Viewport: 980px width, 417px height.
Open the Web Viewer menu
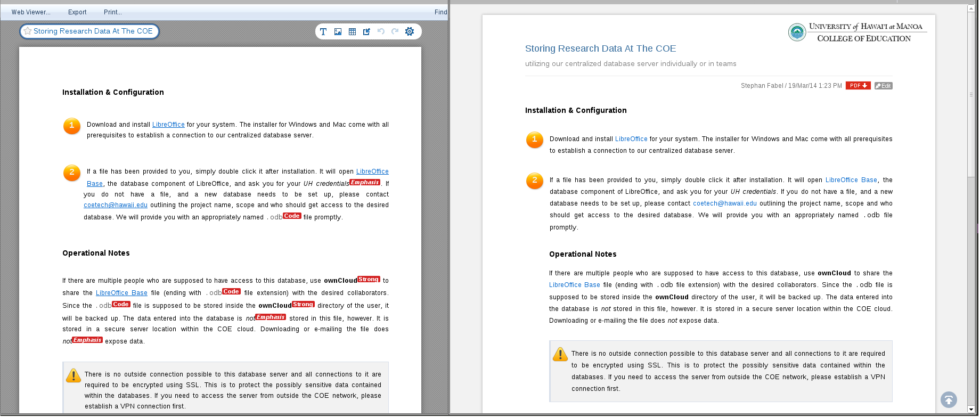(x=31, y=12)
